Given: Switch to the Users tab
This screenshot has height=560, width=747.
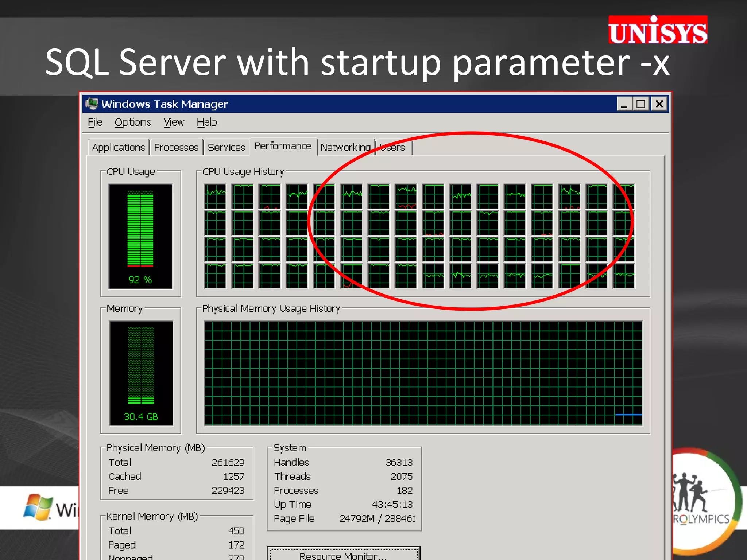Looking at the screenshot, I should (394, 147).
